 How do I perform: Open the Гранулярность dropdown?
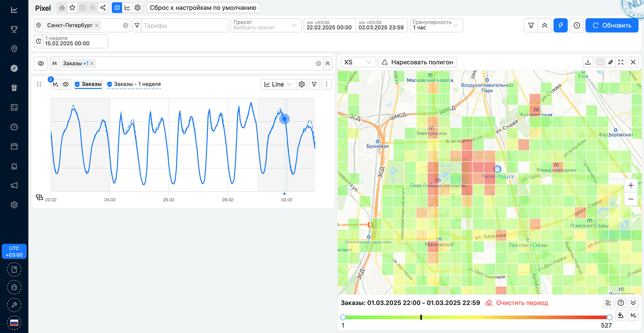(436, 25)
